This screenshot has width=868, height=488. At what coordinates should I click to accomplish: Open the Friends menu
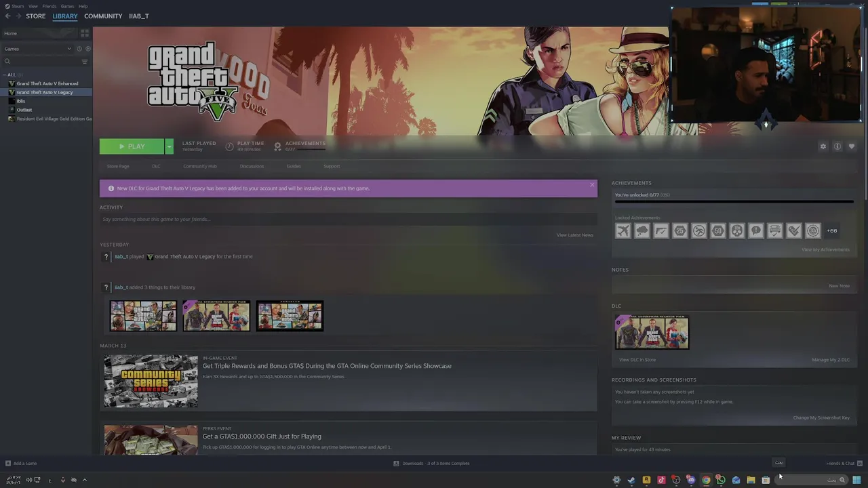50,6
